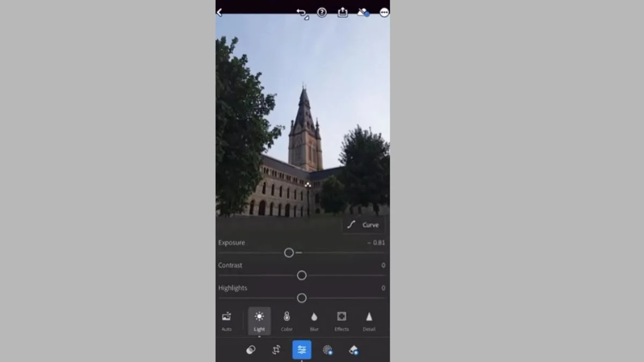Open the Detail panel tab

(x=369, y=321)
